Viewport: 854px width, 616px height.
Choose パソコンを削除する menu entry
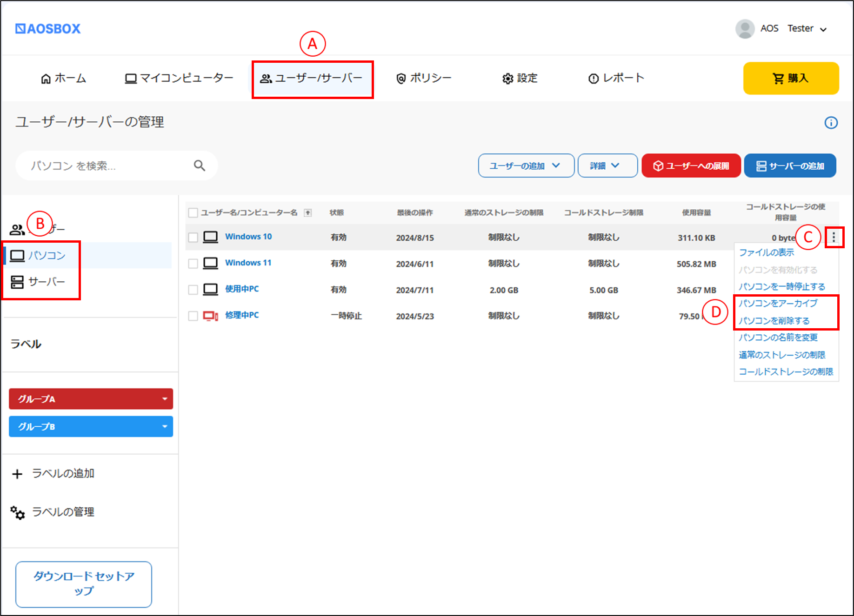(774, 321)
